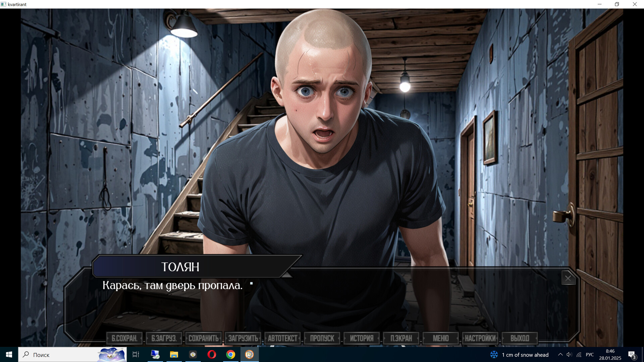Dismiss the dialogue box with the X icon
Screen dimensions: 644x362
click(x=568, y=278)
